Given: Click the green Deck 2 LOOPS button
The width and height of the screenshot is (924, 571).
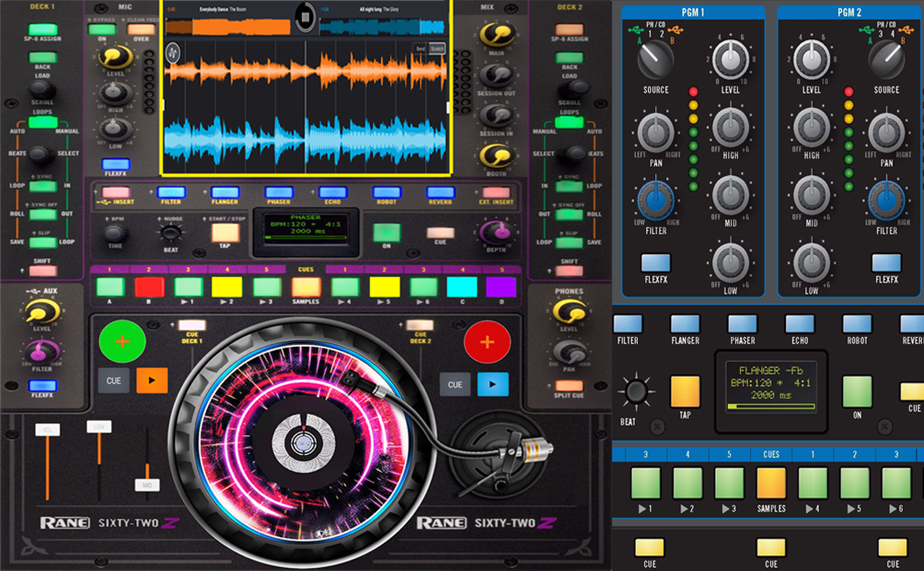Looking at the screenshot, I should pos(569,122).
